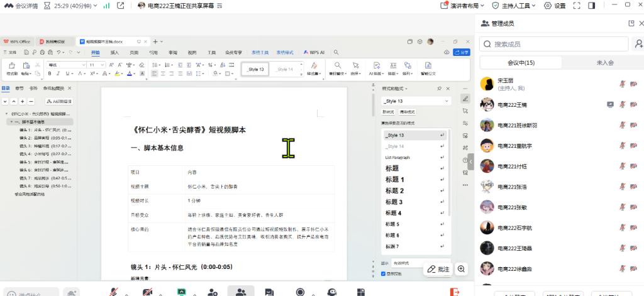Toggle the 显示预览 checkbox
The width and height of the screenshot is (644, 296).
(384, 274)
